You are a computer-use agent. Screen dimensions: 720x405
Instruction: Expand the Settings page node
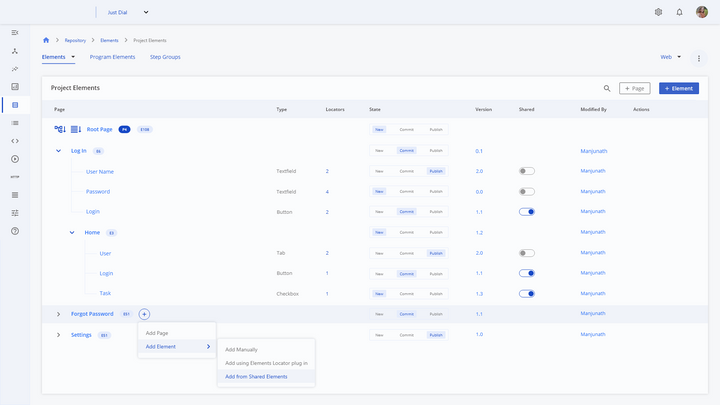pos(58,335)
